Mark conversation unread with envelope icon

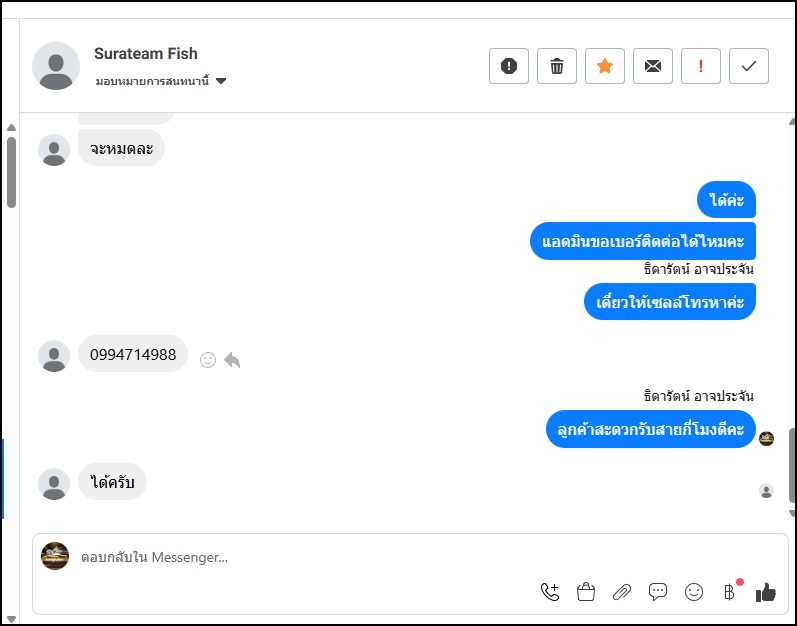coord(653,66)
